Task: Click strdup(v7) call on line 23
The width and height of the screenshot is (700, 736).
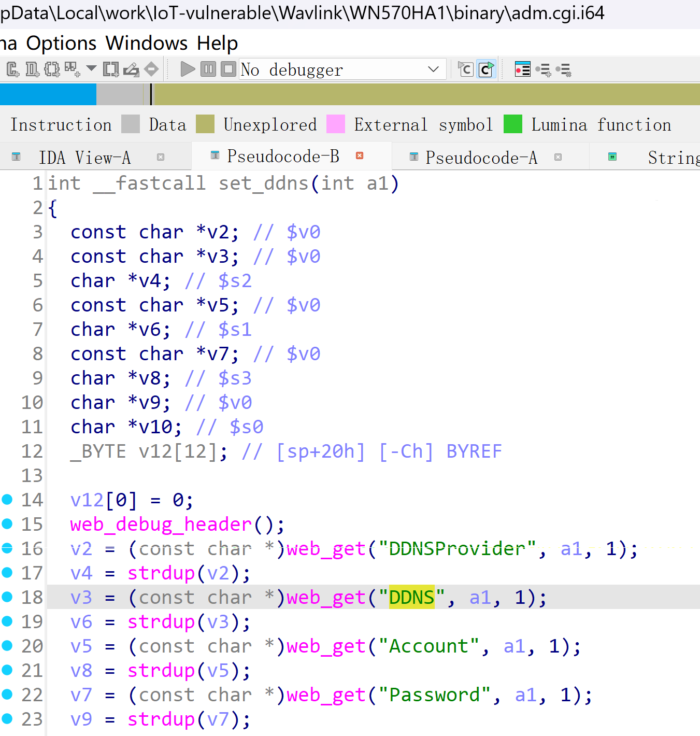Action: click(x=184, y=719)
